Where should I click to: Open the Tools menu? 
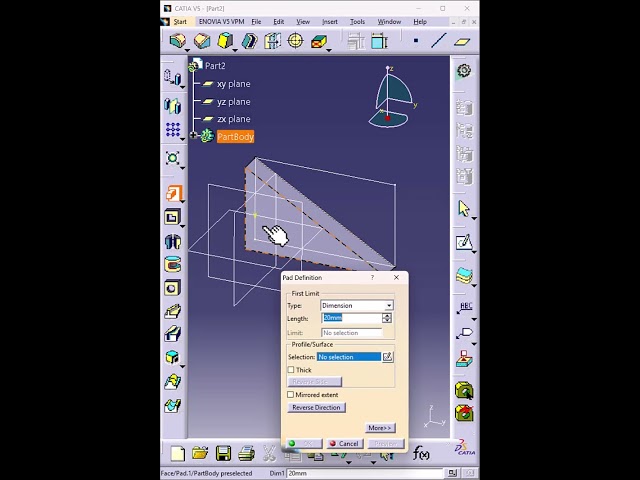357,22
